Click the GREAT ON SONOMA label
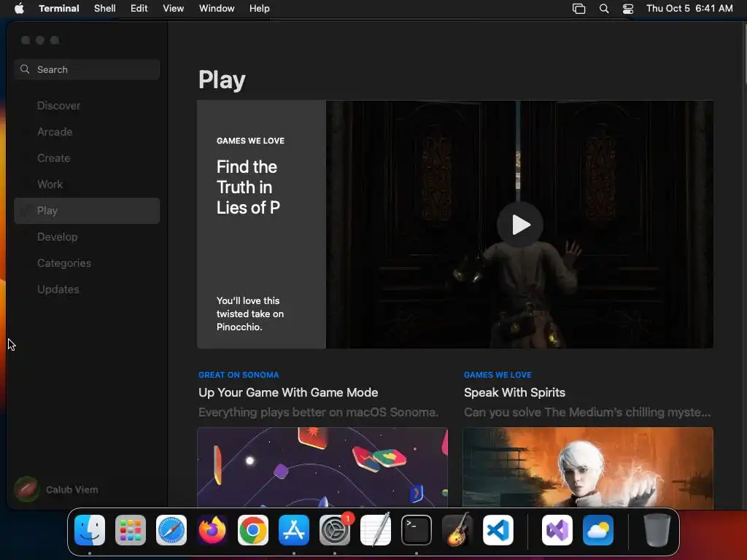This screenshot has width=747, height=560. click(239, 375)
